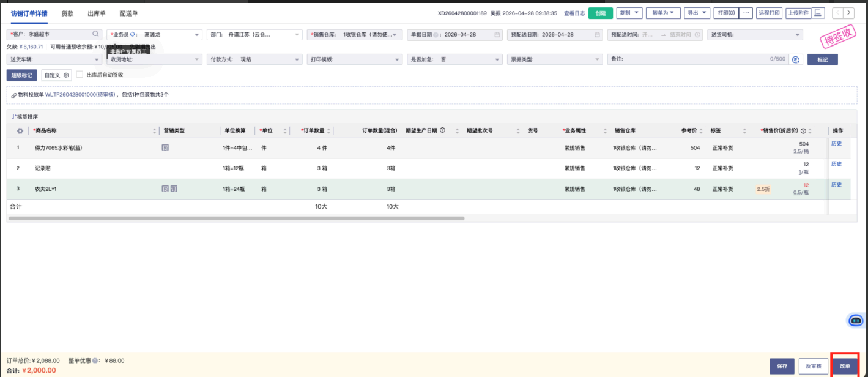Screen dimensions: 868x377
Task: Click help icon next to 销售价(折后价)
Action: tap(803, 131)
